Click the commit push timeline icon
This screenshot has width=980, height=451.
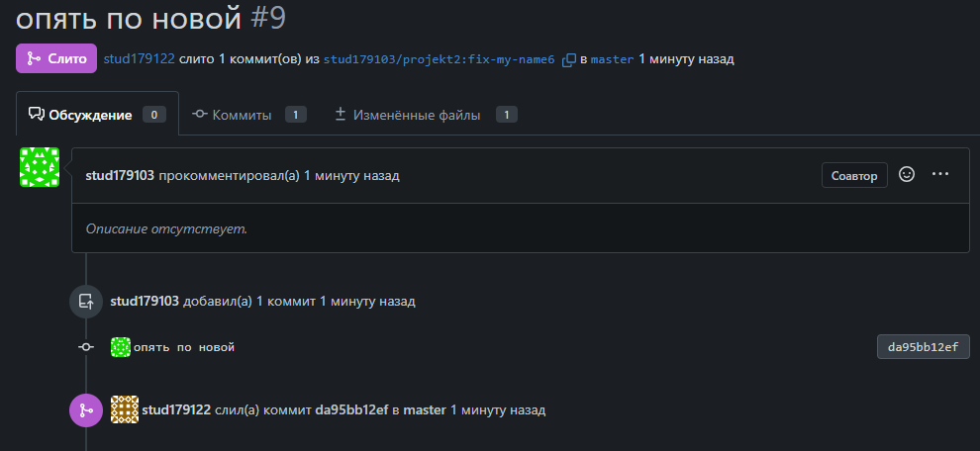tap(86, 301)
